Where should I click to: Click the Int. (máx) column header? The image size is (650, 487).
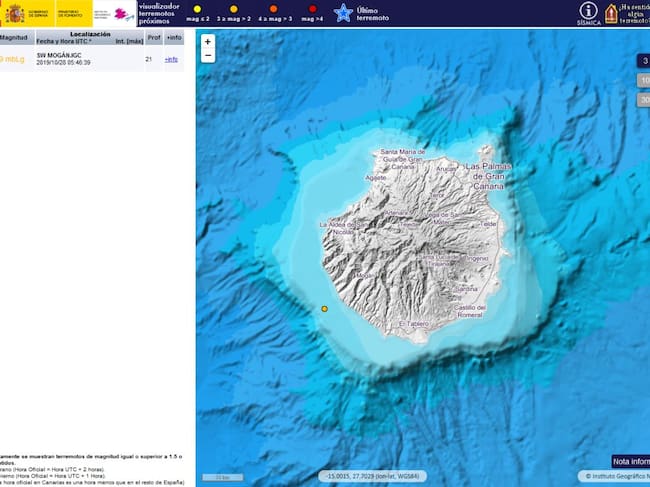coord(127,41)
